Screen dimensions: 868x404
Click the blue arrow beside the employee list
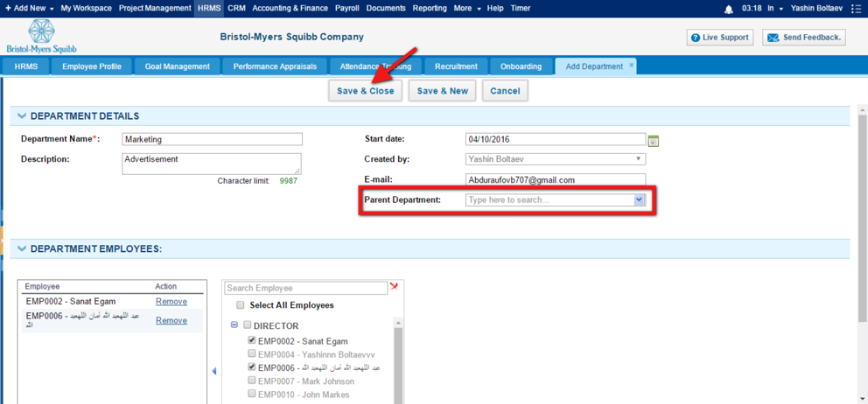tap(214, 371)
